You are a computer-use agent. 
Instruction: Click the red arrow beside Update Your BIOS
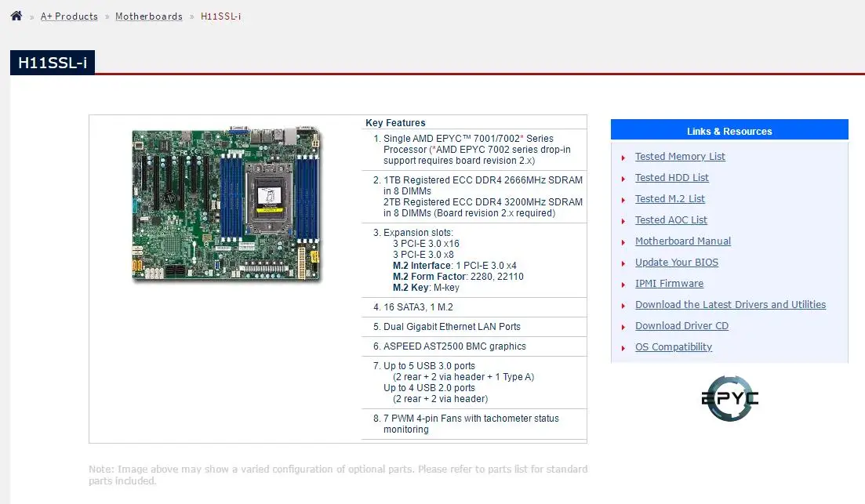pos(623,263)
